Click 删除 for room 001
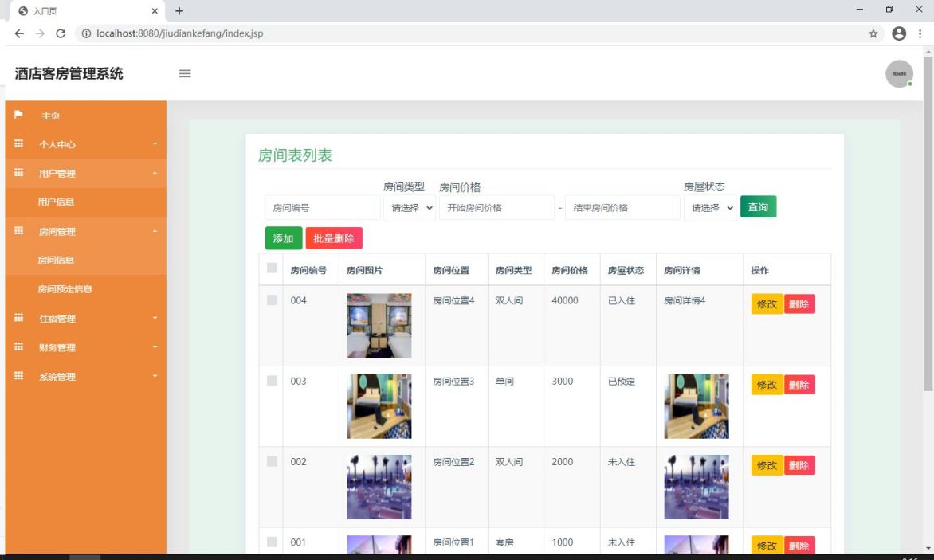Viewport: 934px width, 560px height. pyautogui.click(x=799, y=545)
